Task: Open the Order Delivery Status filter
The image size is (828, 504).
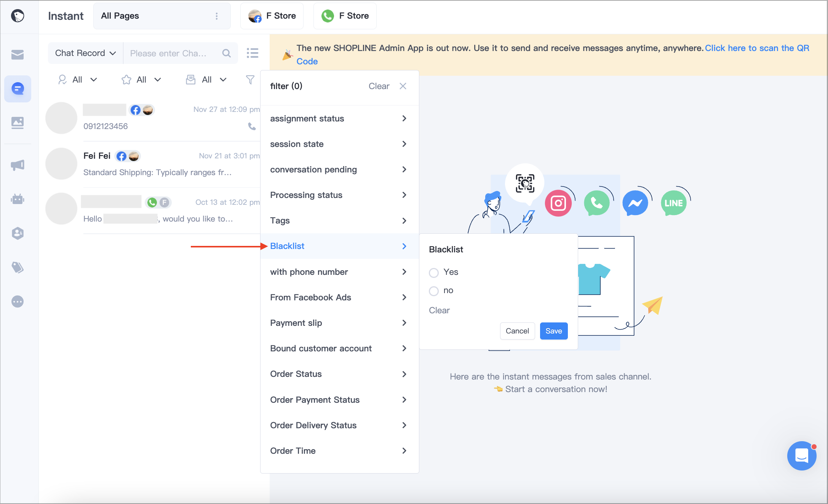Action: [339, 425]
